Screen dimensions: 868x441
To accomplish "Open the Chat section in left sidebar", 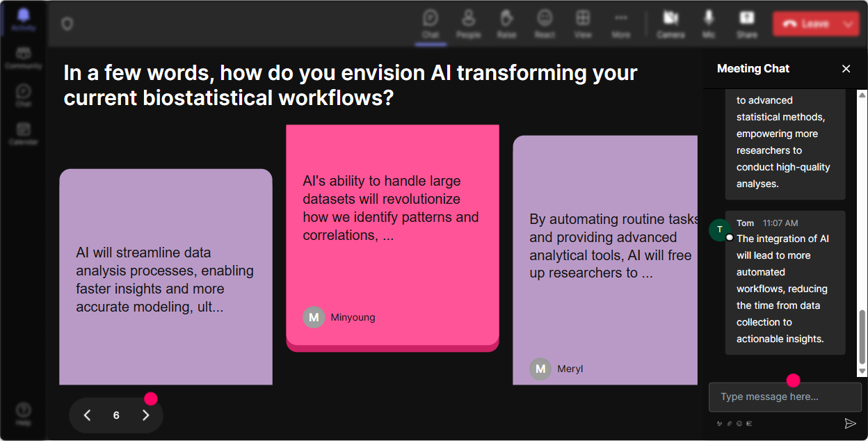I will (23, 96).
